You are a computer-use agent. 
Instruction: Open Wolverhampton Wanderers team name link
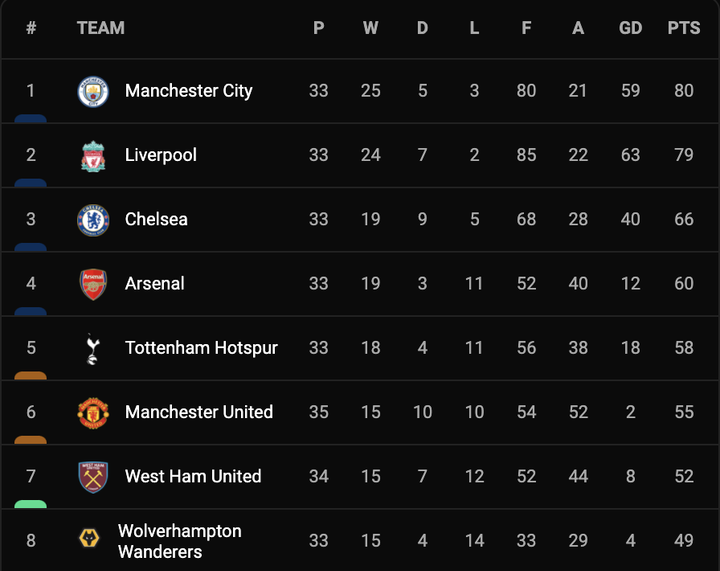180,541
